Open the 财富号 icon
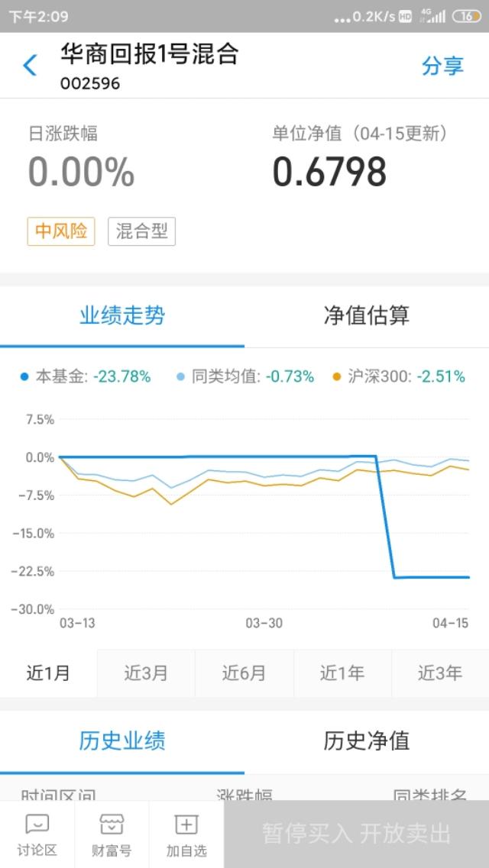Image resolution: width=489 pixels, height=868 pixels. click(112, 824)
